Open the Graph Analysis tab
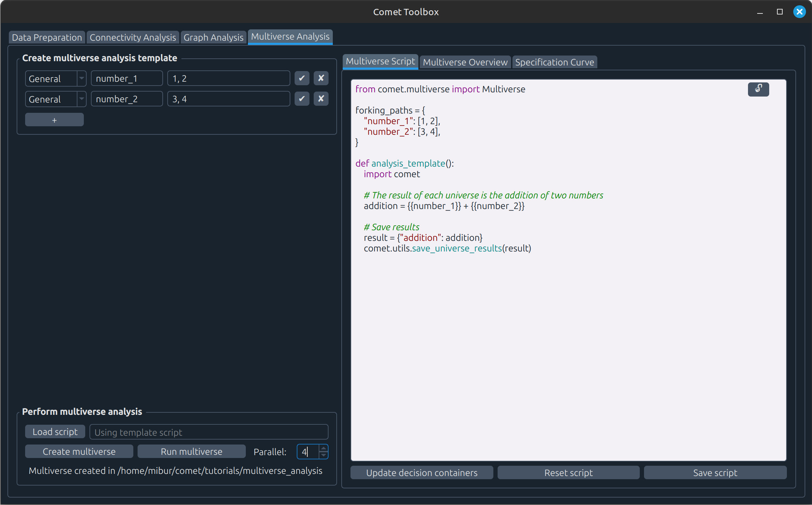812x505 pixels. tap(213, 37)
